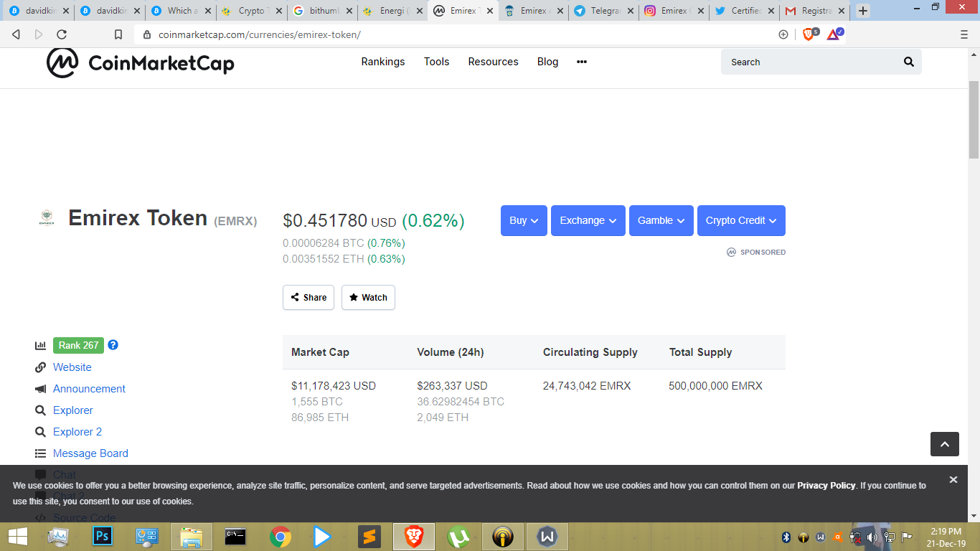Open the Command Prompt taskbar icon

[236, 537]
